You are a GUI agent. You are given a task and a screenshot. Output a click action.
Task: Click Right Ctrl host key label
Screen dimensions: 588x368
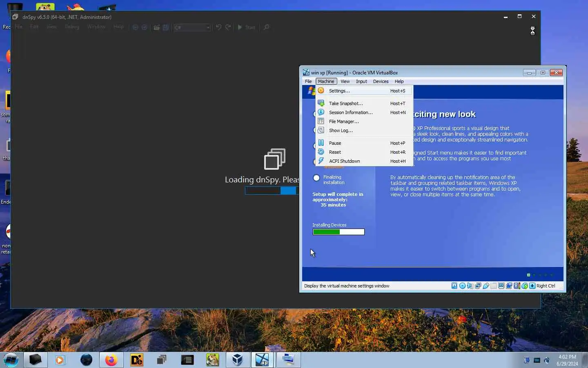point(546,286)
